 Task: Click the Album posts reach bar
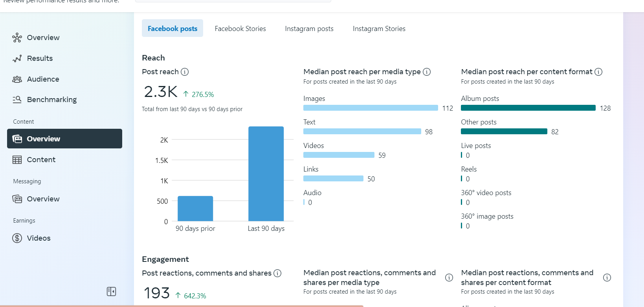528,108
